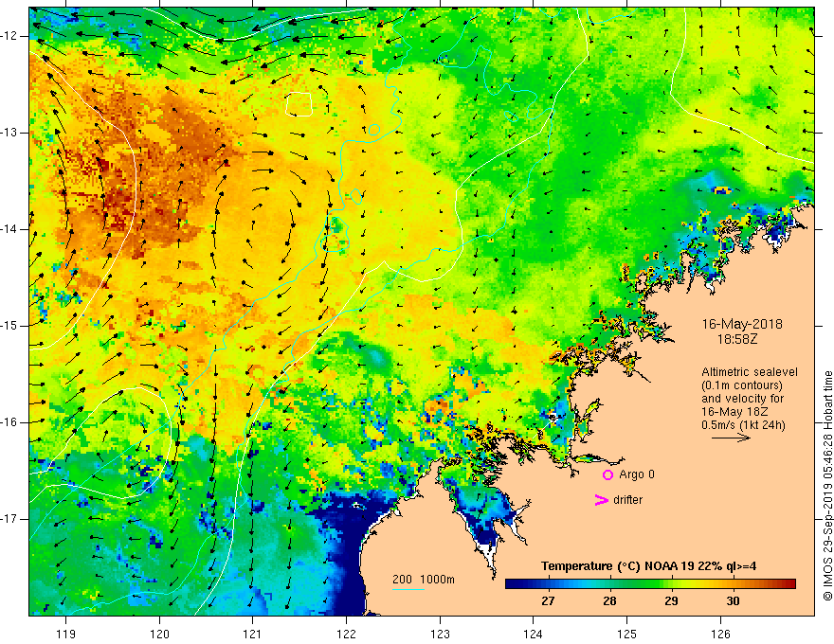Screen dimensions: 834x644
Task: Click the latitude axis label -16
Action: point(10,422)
